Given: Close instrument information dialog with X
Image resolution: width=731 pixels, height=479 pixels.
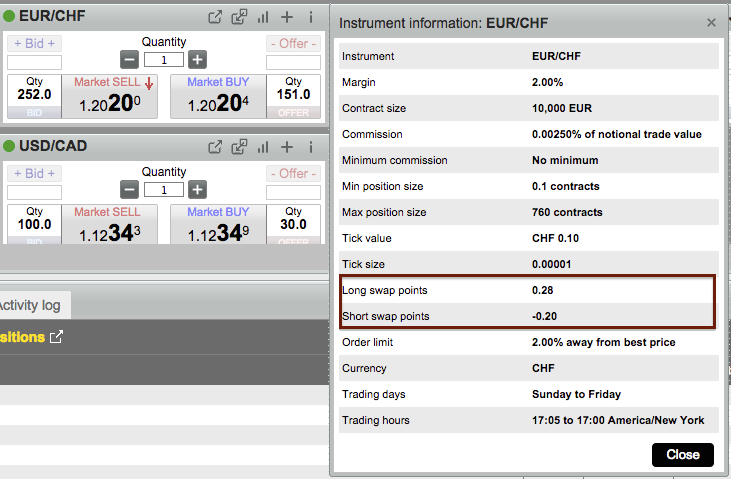Looking at the screenshot, I should (711, 22).
